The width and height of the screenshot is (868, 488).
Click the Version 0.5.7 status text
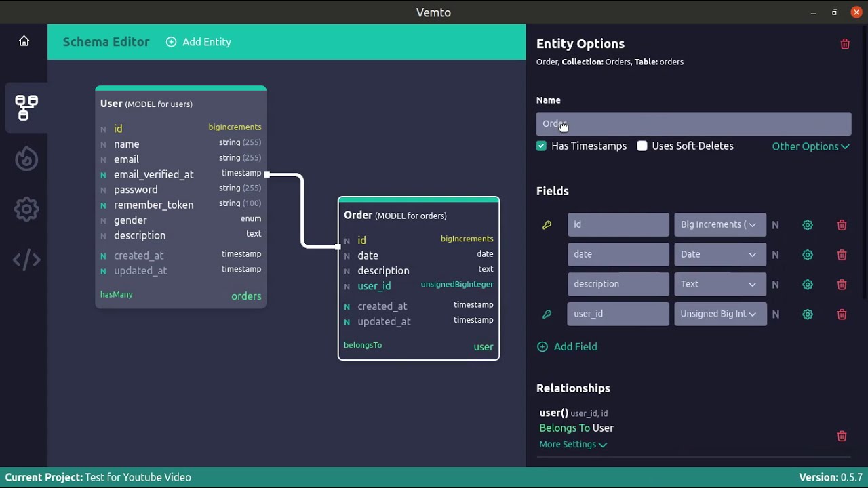point(831,477)
